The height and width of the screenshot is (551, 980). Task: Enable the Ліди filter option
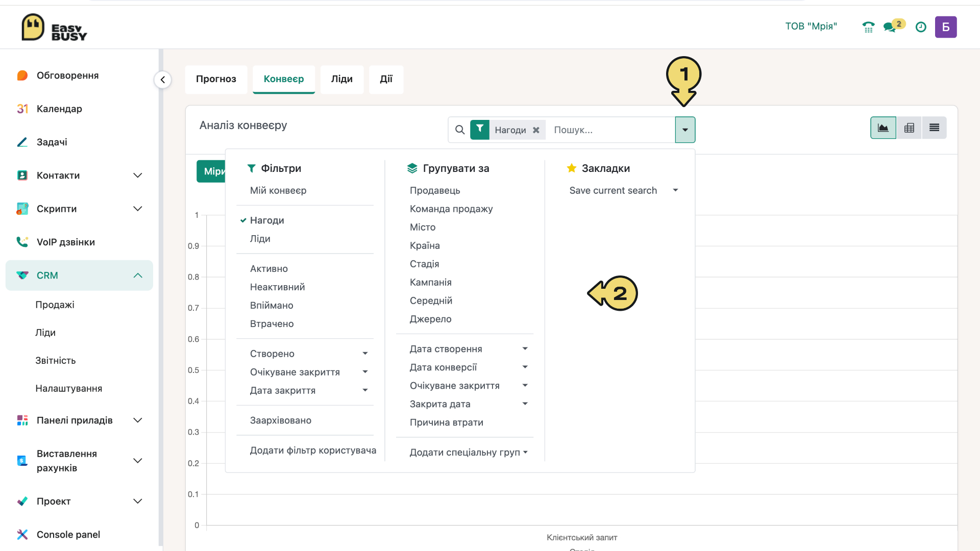click(260, 239)
